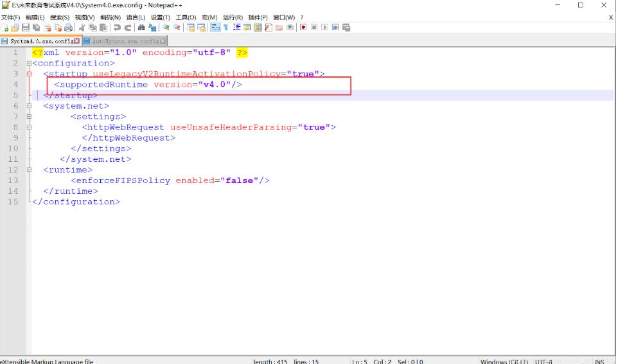Click the Print toolbar icon

[68, 28]
